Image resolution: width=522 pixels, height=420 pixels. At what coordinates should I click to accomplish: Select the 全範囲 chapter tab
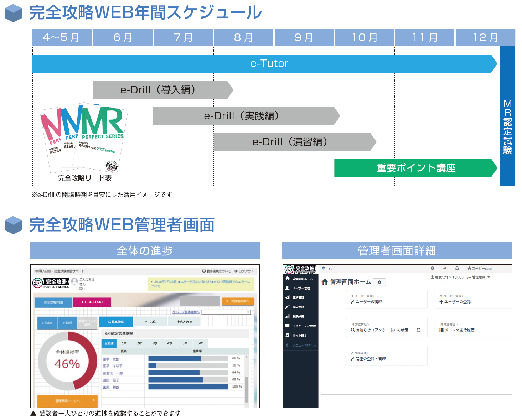(109, 343)
